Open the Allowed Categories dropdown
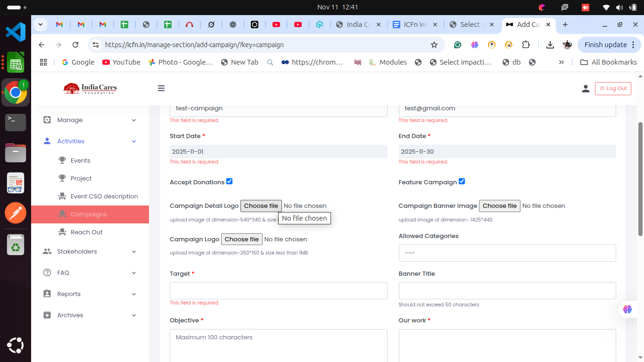Screen dimensions: 644x362 (507, 253)
